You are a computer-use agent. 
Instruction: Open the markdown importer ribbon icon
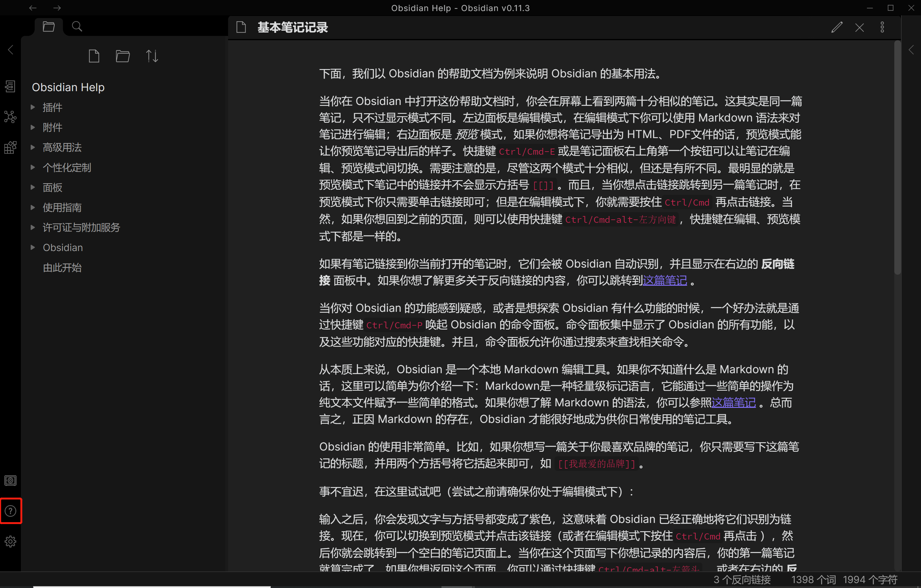point(10,147)
